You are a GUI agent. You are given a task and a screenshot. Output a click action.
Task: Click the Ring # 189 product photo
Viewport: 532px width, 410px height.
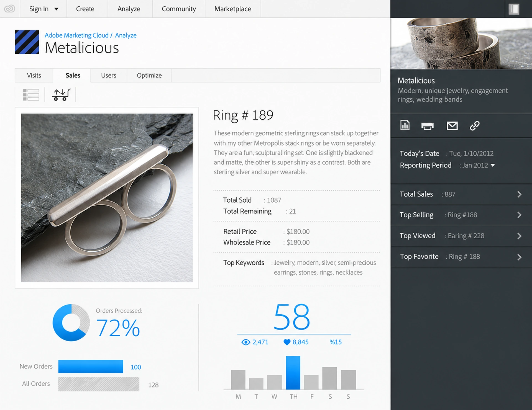point(107,198)
